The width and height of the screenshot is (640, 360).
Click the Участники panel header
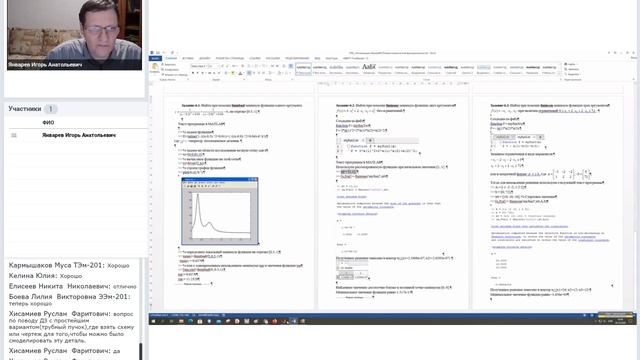pyautogui.click(x=24, y=109)
